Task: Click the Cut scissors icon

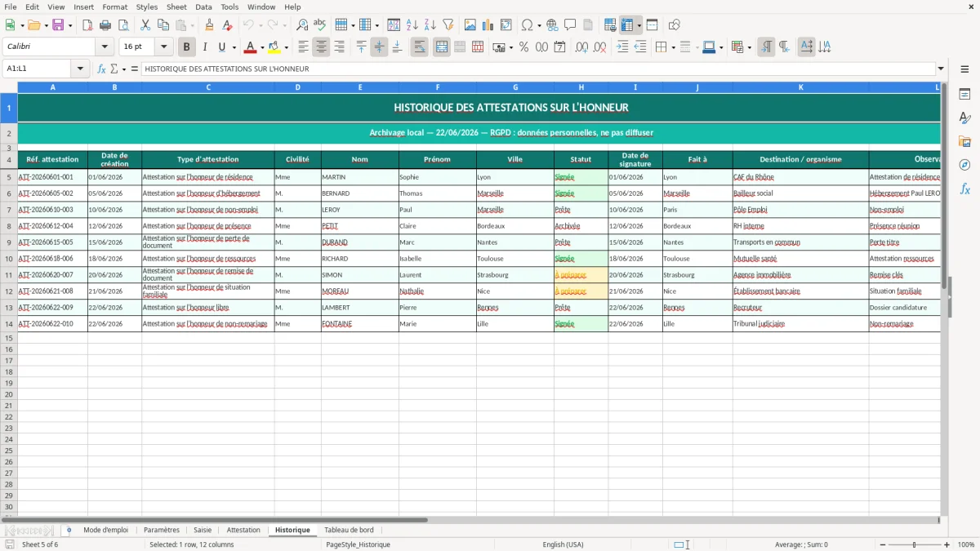Action: [x=145, y=25]
